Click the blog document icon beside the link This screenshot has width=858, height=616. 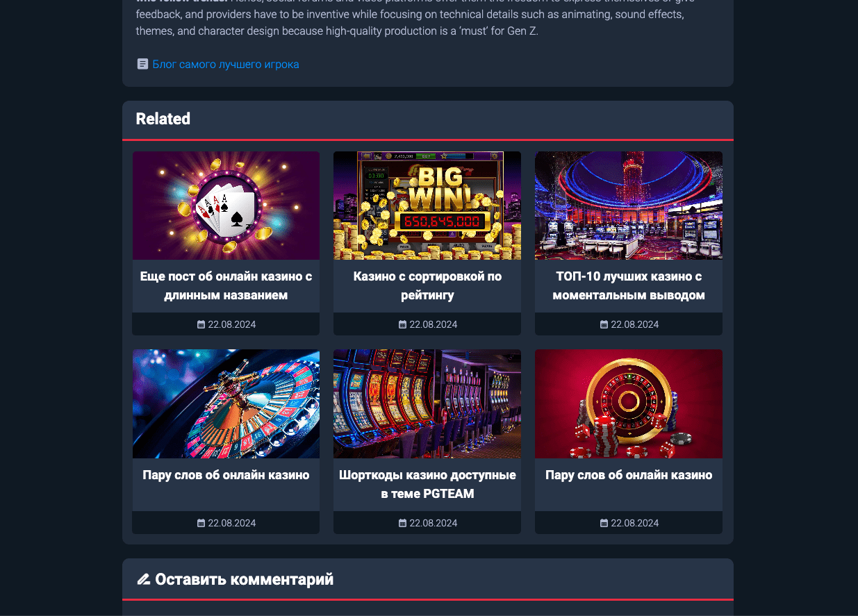point(142,64)
